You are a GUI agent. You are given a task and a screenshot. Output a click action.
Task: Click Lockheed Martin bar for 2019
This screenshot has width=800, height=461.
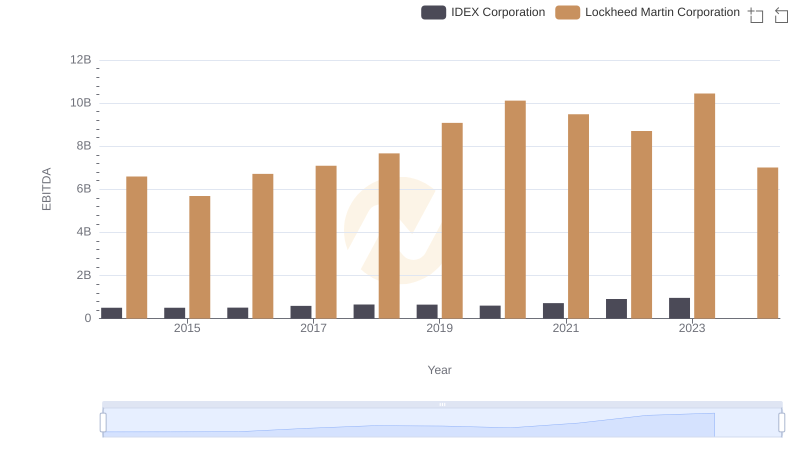452,220
